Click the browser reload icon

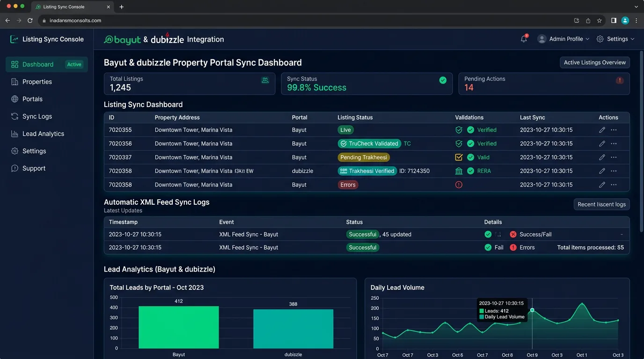click(x=30, y=21)
